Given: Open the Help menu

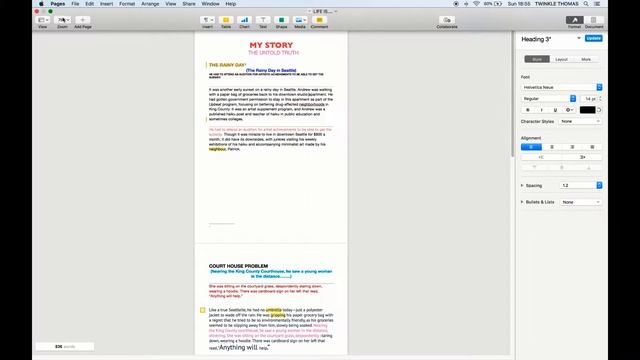Looking at the screenshot, I should 231,4.
